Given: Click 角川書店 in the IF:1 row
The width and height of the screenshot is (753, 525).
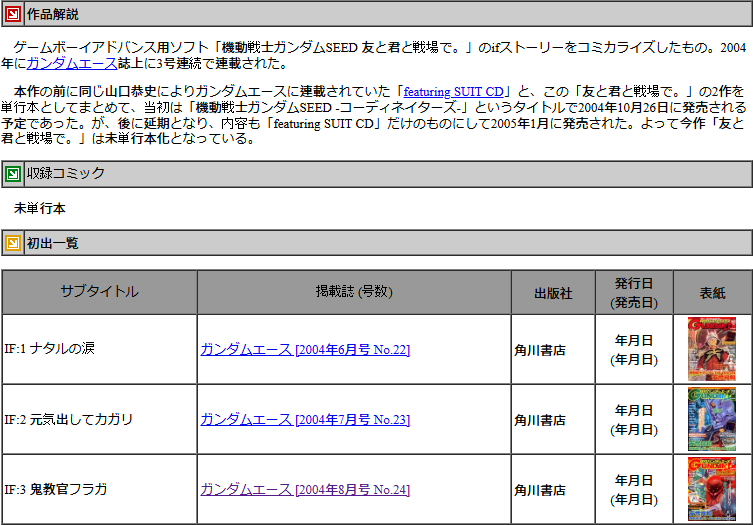Looking at the screenshot, I should click(x=540, y=350).
